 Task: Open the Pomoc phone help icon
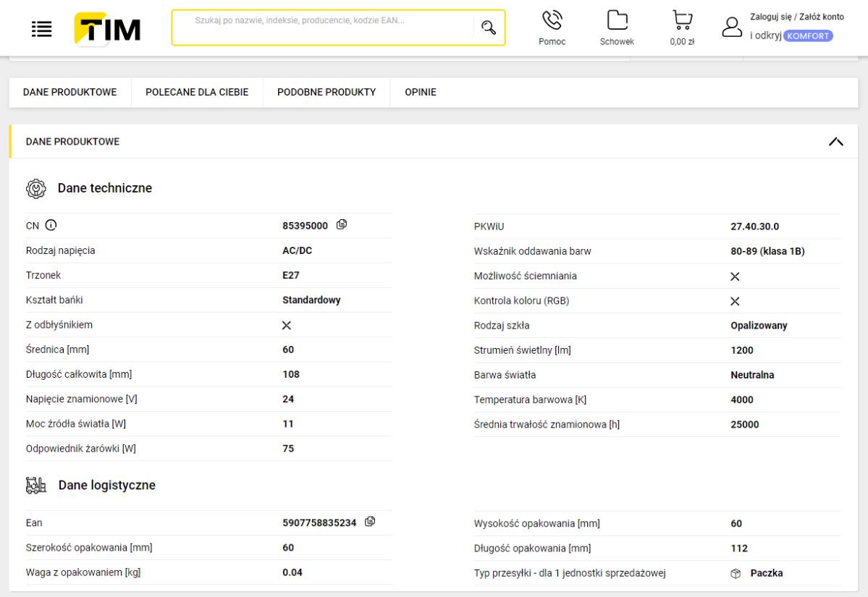tap(552, 20)
